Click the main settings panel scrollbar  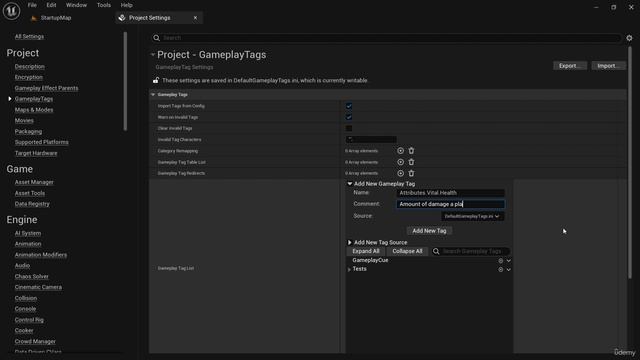tap(630, 163)
